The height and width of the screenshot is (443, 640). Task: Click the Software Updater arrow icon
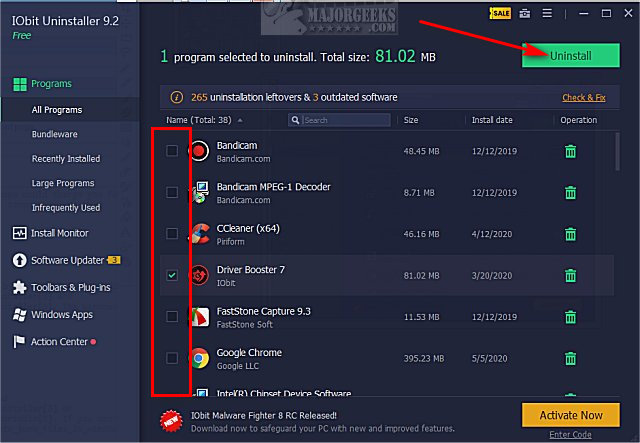[19, 260]
